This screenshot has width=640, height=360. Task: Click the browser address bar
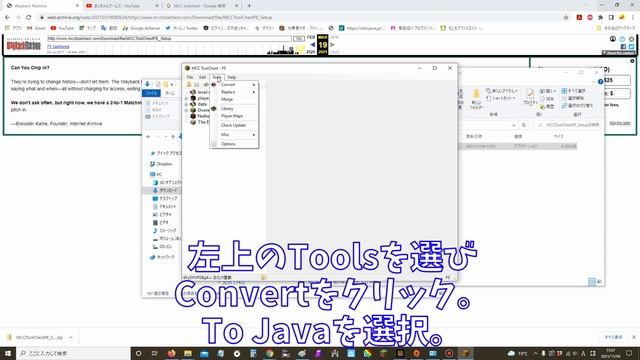[302, 18]
